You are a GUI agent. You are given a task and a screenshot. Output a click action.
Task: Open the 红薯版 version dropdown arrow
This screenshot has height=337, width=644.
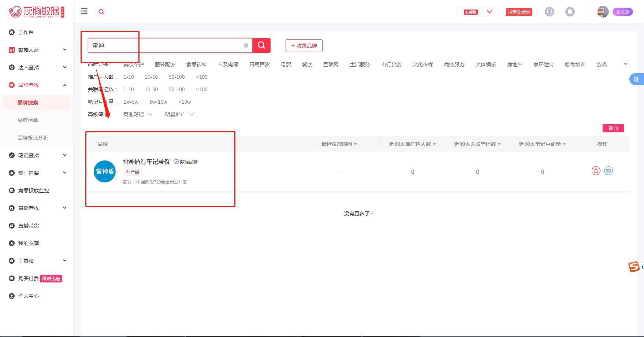[489, 12]
